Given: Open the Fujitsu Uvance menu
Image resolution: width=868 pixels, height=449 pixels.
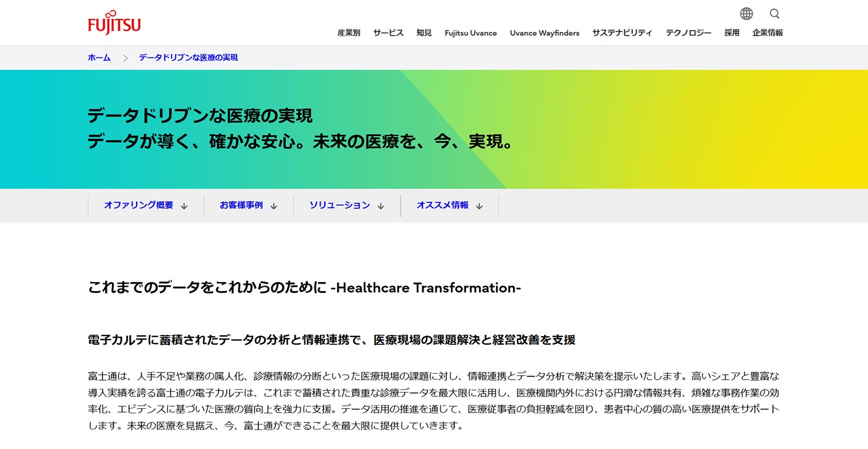Looking at the screenshot, I should (x=471, y=33).
